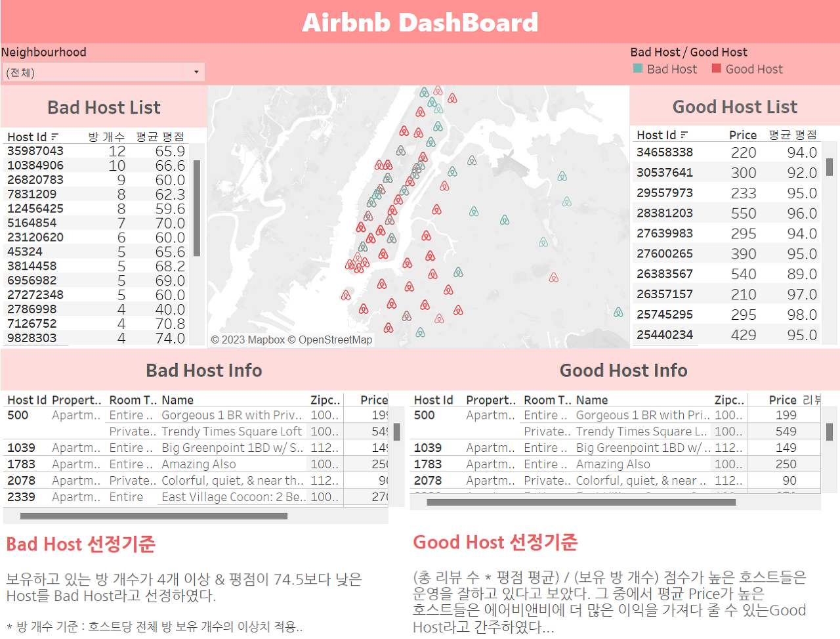The width and height of the screenshot is (840, 639).
Task: Select host 26357157 in Good Host List
Action: point(665,295)
